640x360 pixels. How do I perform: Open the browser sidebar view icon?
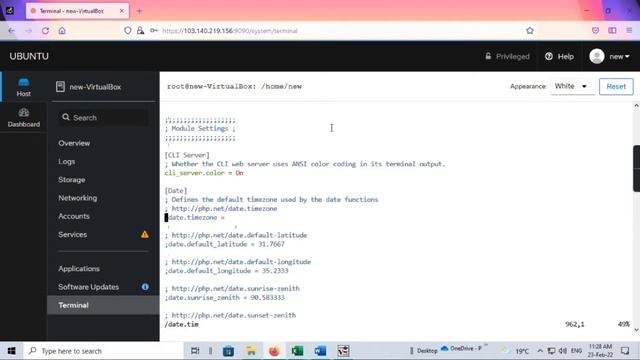(x=612, y=31)
